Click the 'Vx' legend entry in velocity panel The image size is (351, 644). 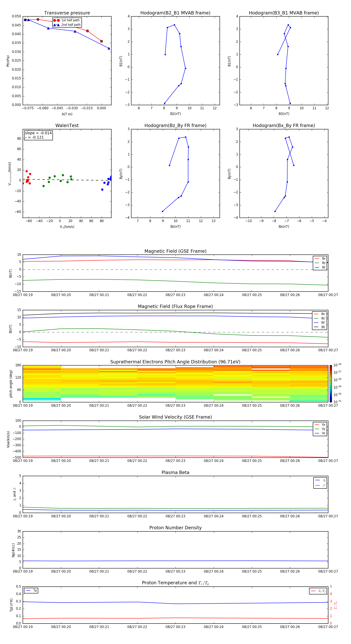coord(320,424)
